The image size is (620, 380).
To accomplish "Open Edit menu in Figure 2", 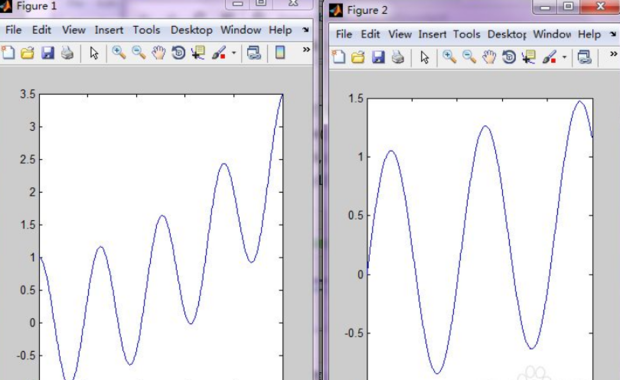I will tap(370, 34).
